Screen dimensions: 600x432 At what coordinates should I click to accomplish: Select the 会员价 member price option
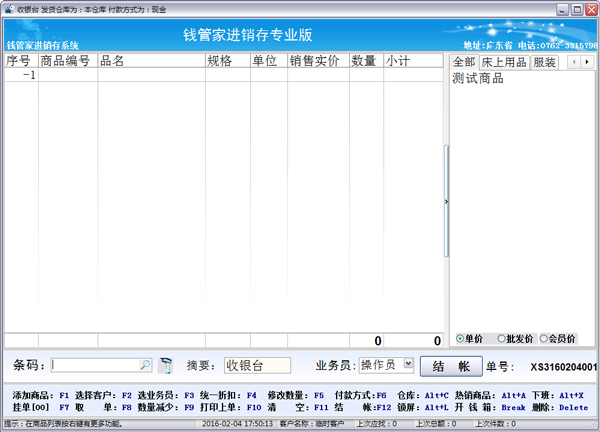pyautogui.click(x=558, y=339)
